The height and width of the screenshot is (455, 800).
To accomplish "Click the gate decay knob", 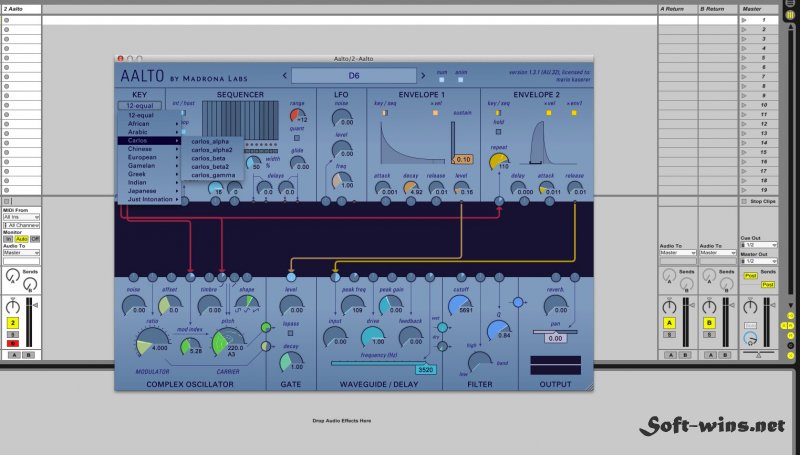I will [x=291, y=362].
